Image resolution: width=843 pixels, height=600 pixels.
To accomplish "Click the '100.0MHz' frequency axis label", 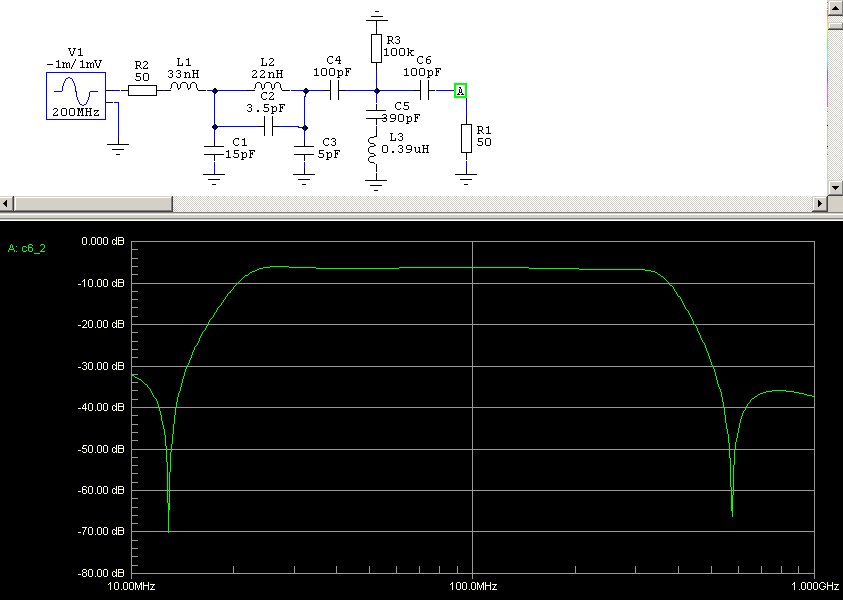I will pos(473,586).
